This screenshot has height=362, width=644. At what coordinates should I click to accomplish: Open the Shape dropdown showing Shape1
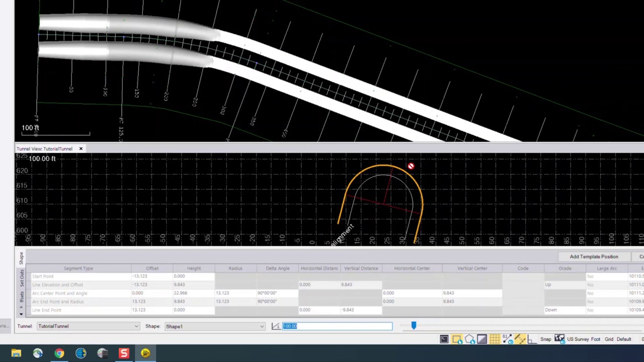point(215,326)
